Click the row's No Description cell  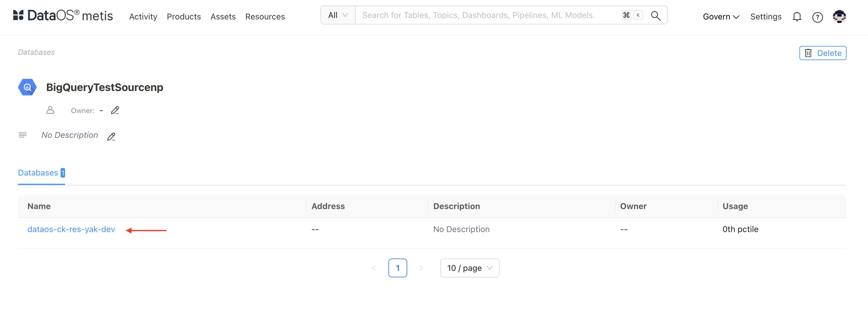tap(461, 229)
